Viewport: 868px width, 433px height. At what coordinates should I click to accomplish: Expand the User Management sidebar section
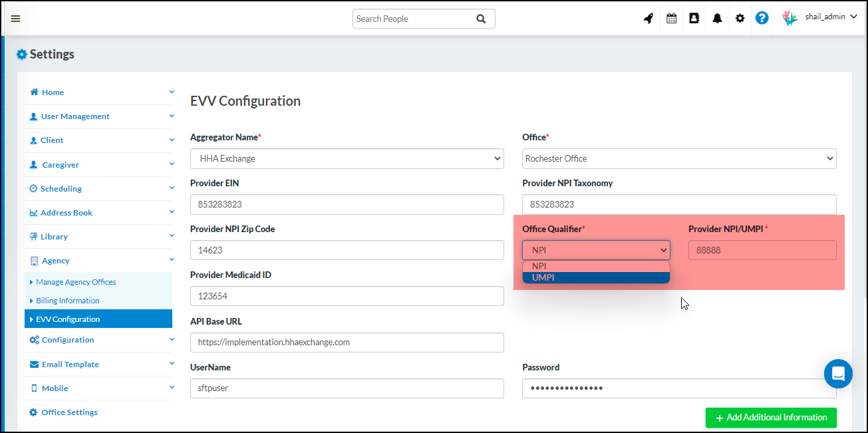tap(98, 116)
